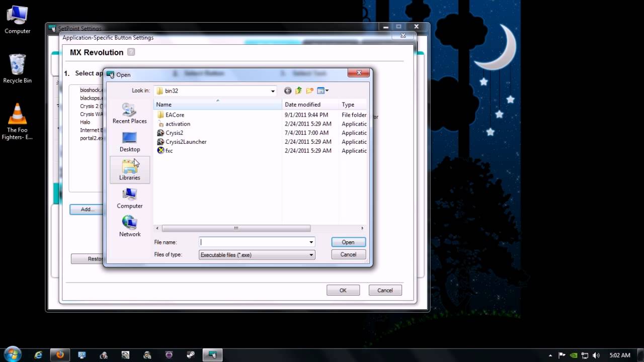The height and width of the screenshot is (362, 644).
Task: Select Desktop in the places bar
Action: tap(130, 142)
